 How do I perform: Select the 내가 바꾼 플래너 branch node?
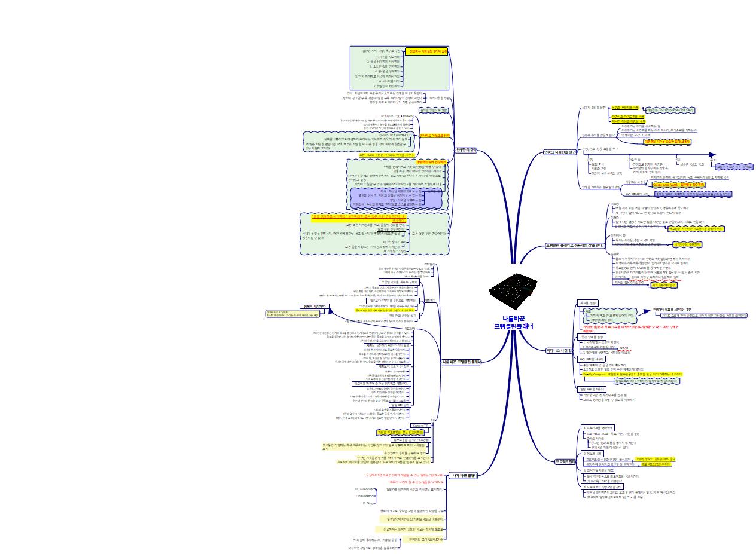tap(464, 476)
